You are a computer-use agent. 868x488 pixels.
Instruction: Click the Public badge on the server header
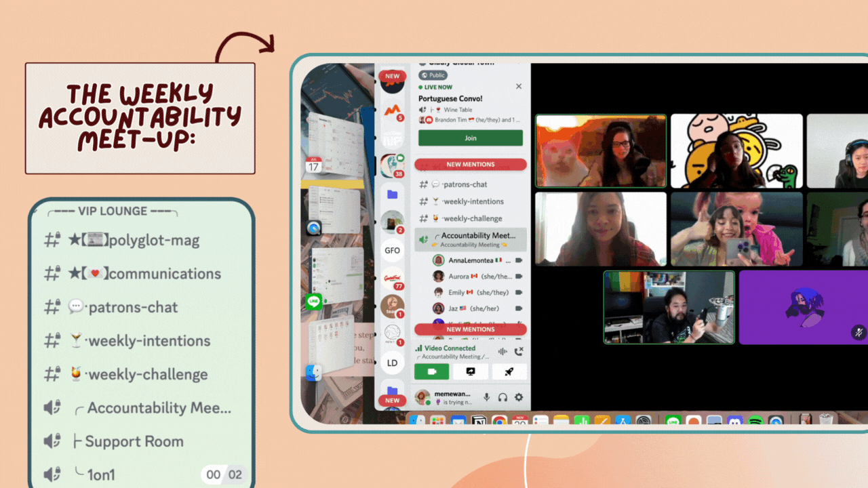click(x=433, y=75)
